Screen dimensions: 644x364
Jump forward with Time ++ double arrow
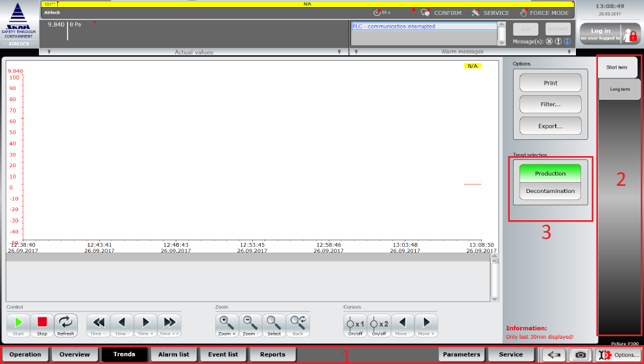tap(169, 325)
